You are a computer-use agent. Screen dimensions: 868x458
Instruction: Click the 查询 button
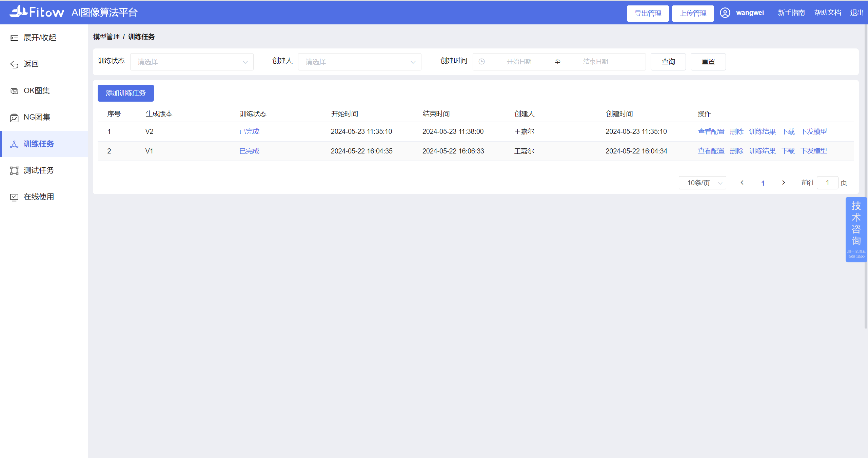[668, 62]
